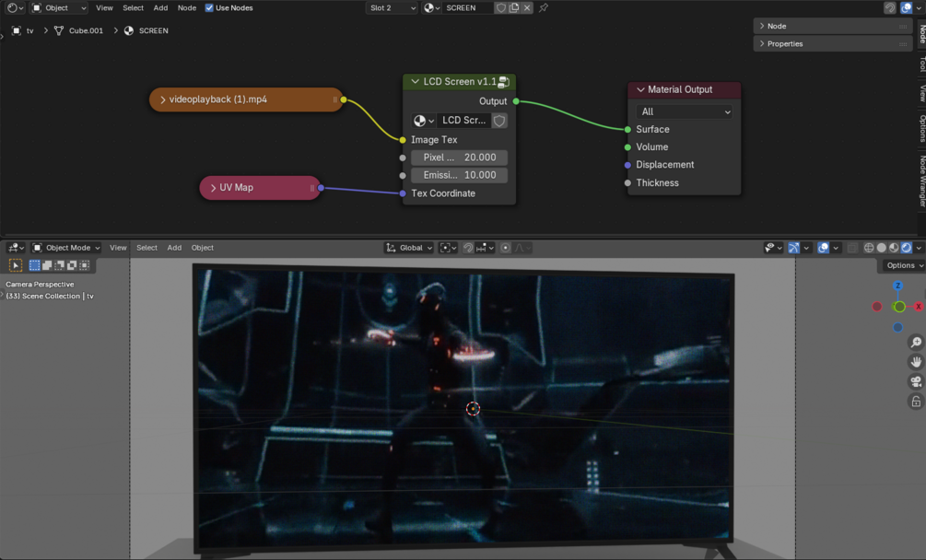The width and height of the screenshot is (926, 560).
Task: Open the Global transform orientation dropdown
Action: (409, 248)
